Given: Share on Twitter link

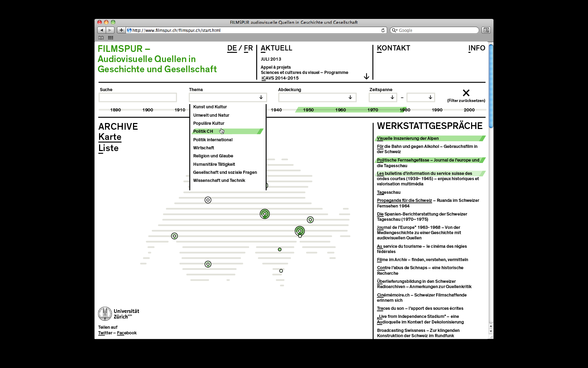Looking at the screenshot, I should [x=105, y=333].
